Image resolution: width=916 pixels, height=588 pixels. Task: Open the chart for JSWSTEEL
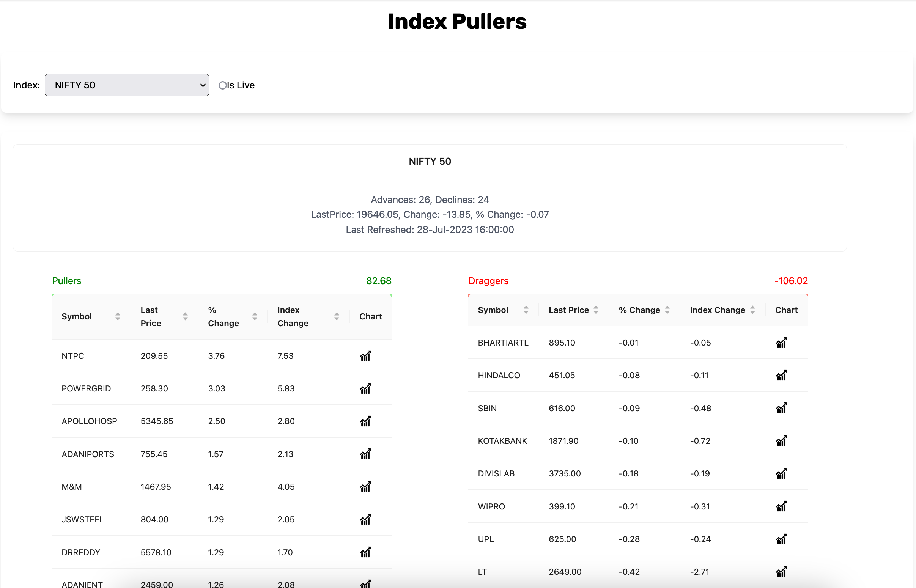[365, 519]
